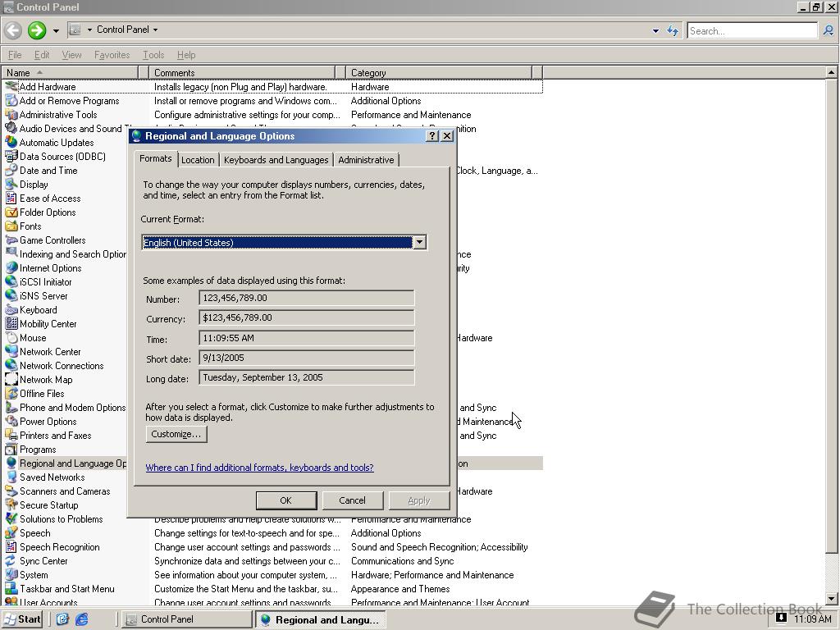
Task: Select the Mobility Center icon
Action: 11,323
